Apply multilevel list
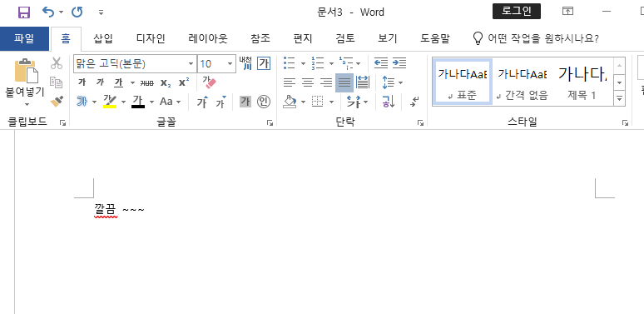644x314 pixels. pyautogui.click(x=346, y=63)
